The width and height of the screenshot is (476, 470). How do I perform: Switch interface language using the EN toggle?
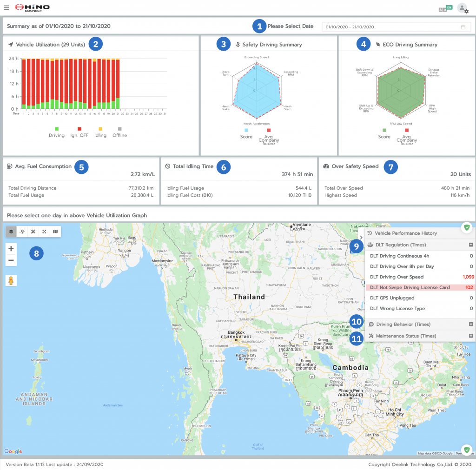click(449, 8)
